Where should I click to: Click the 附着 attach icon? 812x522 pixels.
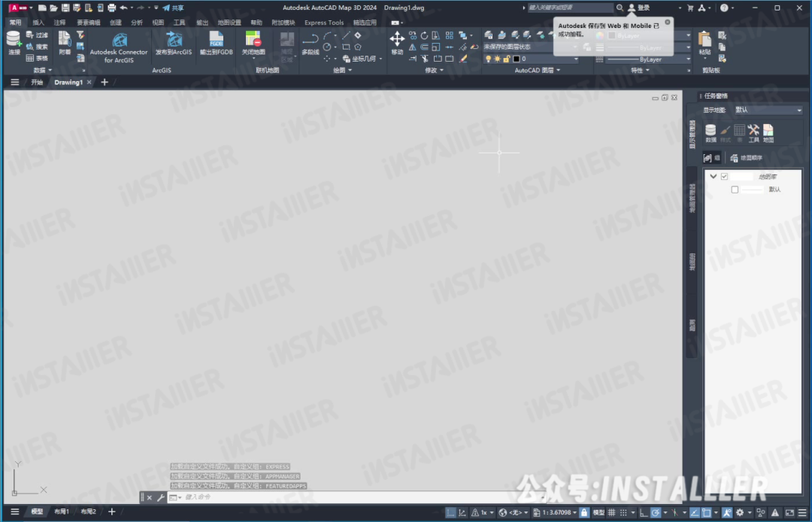65,42
